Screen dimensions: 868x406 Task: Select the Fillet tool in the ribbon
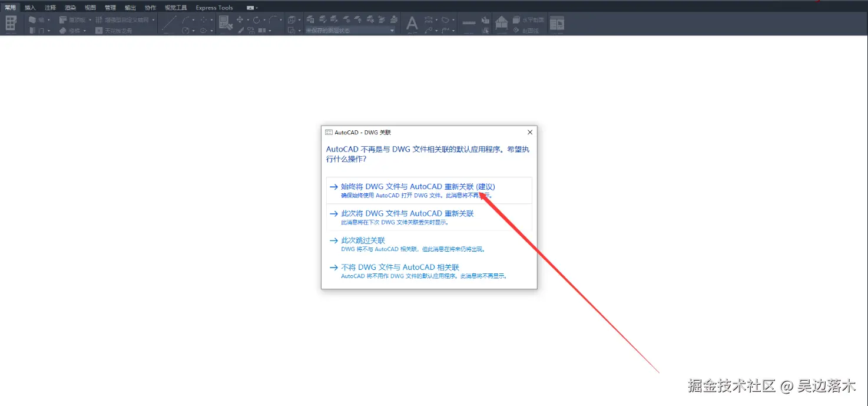(x=273, y=19)
